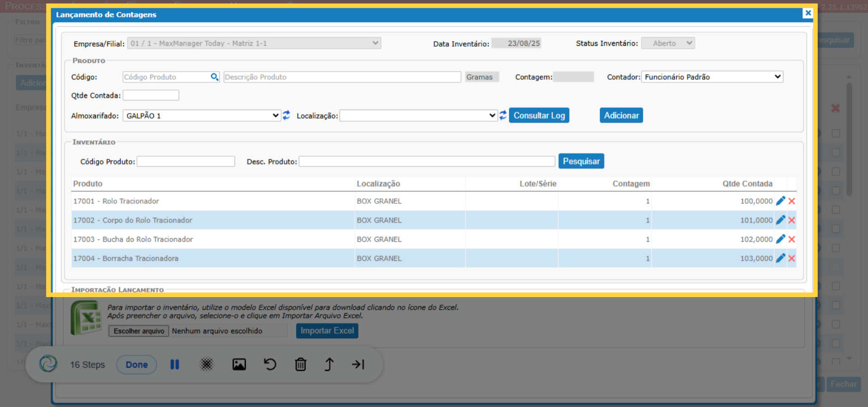Viewport: 868px width, 407px height.
Task: Refresh the Localização list icon
Action: tap(503, 115)
